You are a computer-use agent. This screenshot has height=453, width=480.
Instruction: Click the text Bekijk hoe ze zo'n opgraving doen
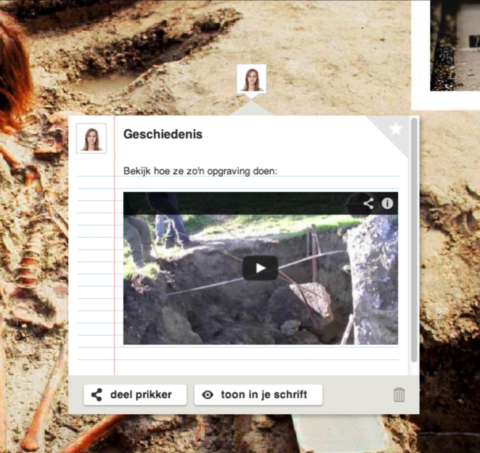coord(200,171)
